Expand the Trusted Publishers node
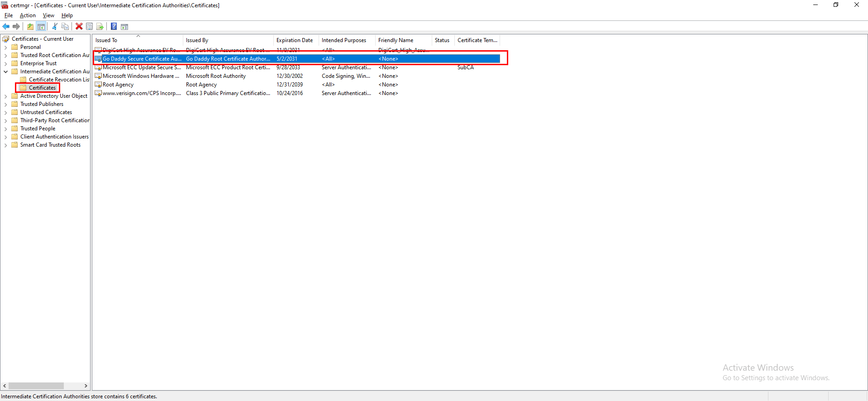Viewport: 868px width, 401px height. click(x=5, y=104)
